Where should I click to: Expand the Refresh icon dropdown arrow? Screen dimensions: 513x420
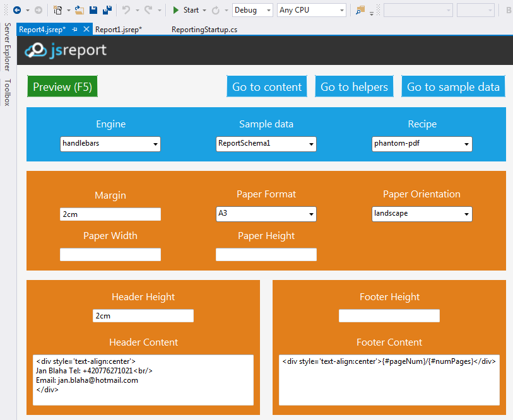[227, 11]
